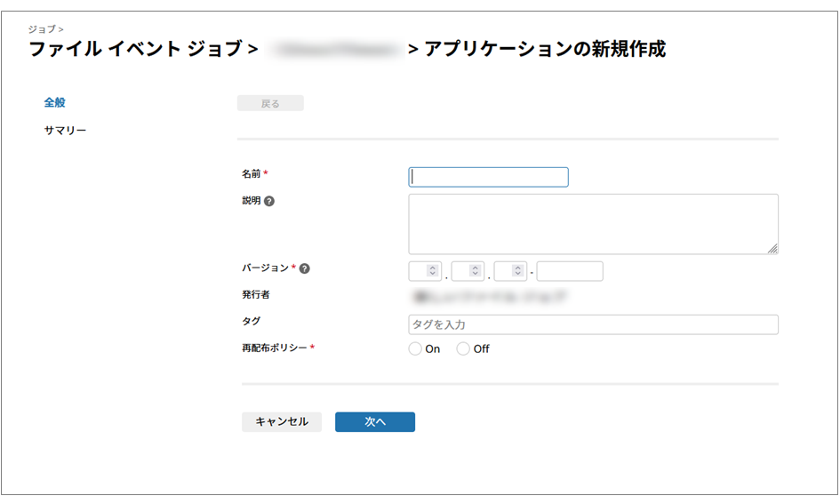This screenshot has height=504, width=840.
Task: Switch to the サマリー section
Action: pyautogui.click(x=65, y=131)
